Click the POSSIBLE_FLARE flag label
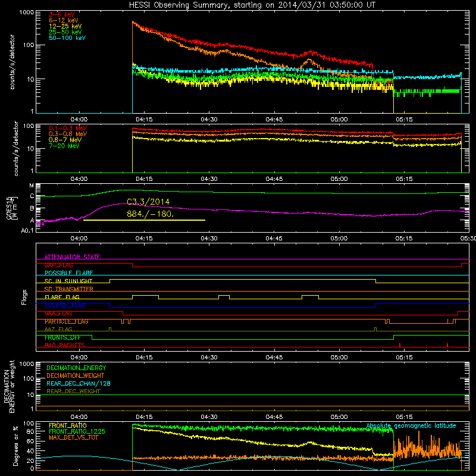Image resolution: width=476 pixels, height=476 pixels. (68, 273)
